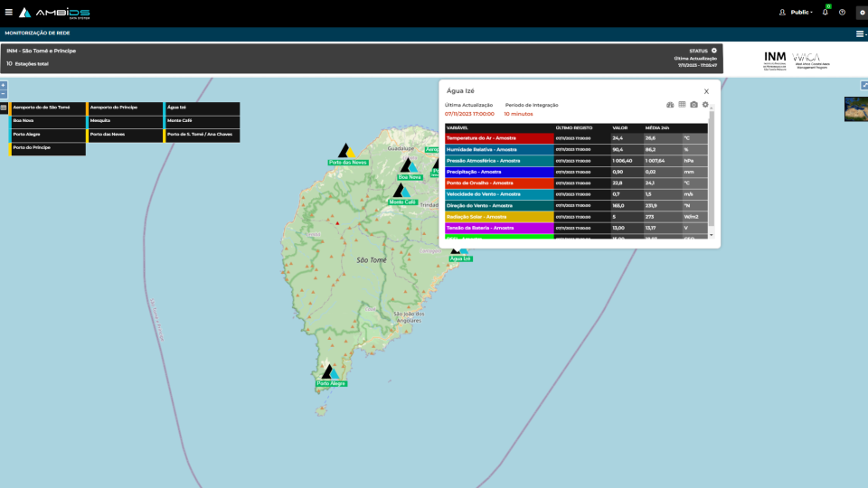Image resolution: width=868 pixels, height=488 pixels.
Task: Click the Temperatura do Ar red variable row
Action: [x=499, y=138]
